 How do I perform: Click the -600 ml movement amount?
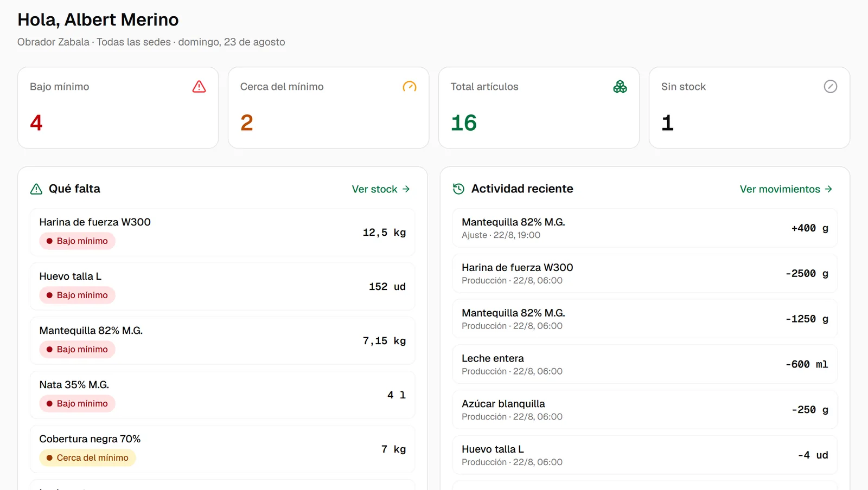click(x=807, y=364)
